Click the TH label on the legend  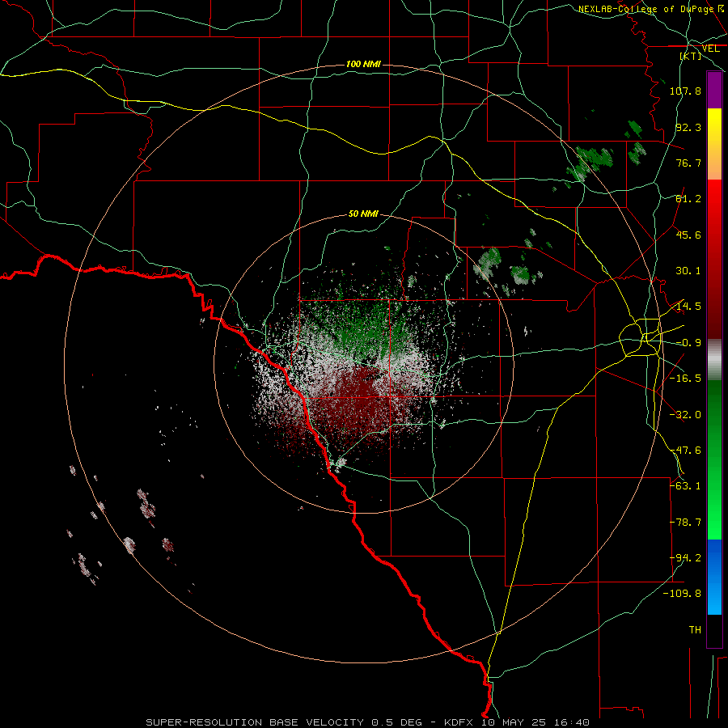click(x=695, y=630)
